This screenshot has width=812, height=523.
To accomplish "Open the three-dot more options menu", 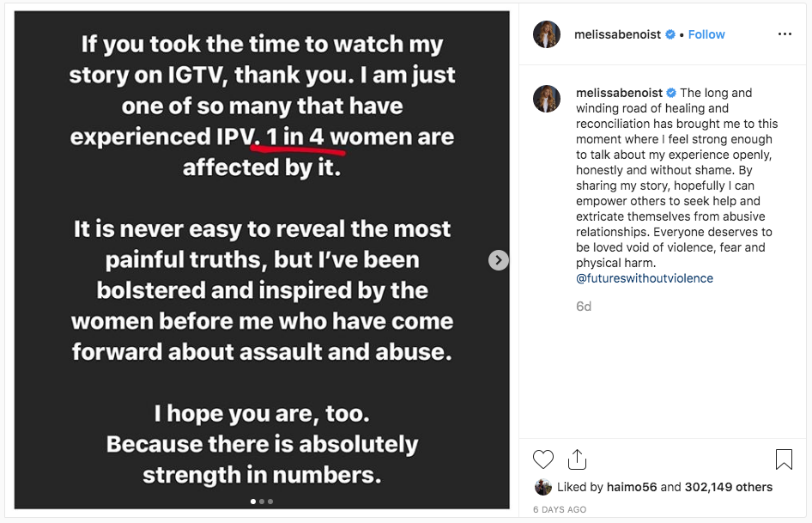I will click(785, 34).
